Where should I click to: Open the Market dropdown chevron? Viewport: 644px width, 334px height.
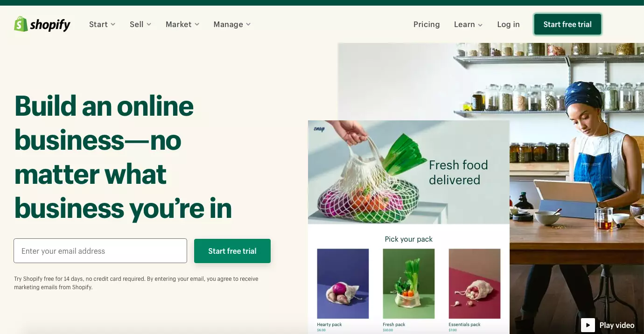click(x=197, y=24)
